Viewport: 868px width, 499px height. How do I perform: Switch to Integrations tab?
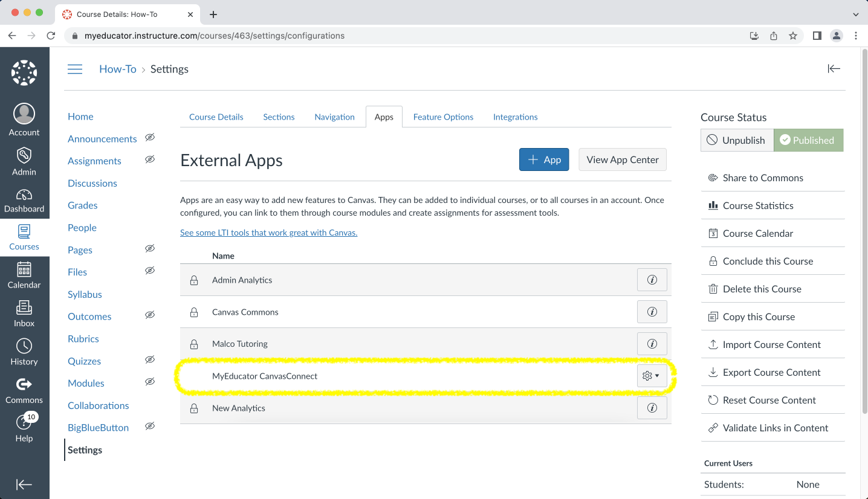pos(515,117)
